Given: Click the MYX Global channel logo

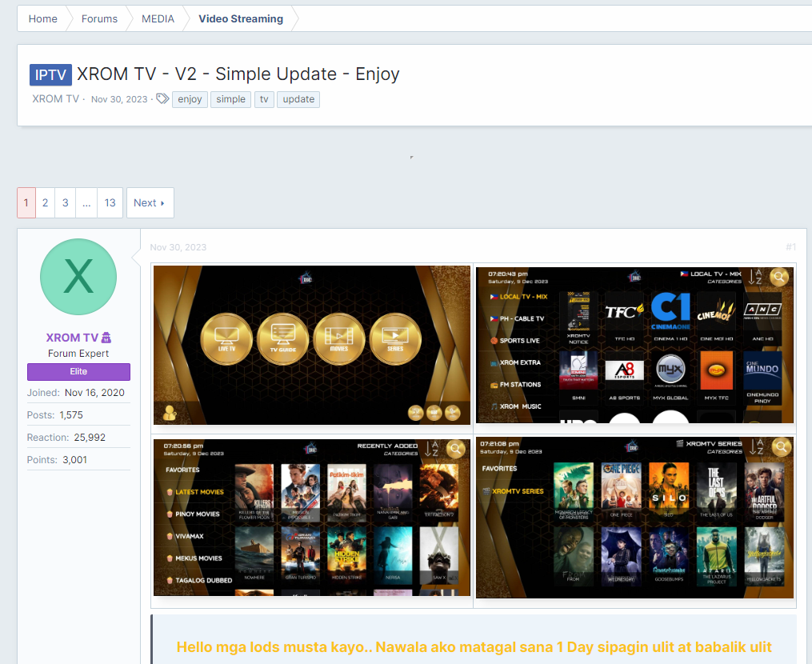Looking at the screenshot, I should (x=670, y=370).
